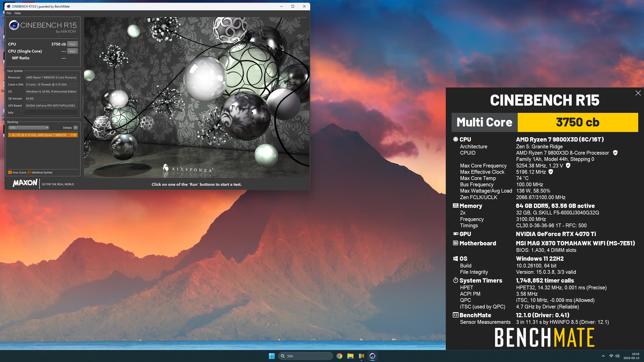The width and height of the screenshot is (644, 362).
Task: Click 'Windows 11 22H2' OS text
Action: 540,259
